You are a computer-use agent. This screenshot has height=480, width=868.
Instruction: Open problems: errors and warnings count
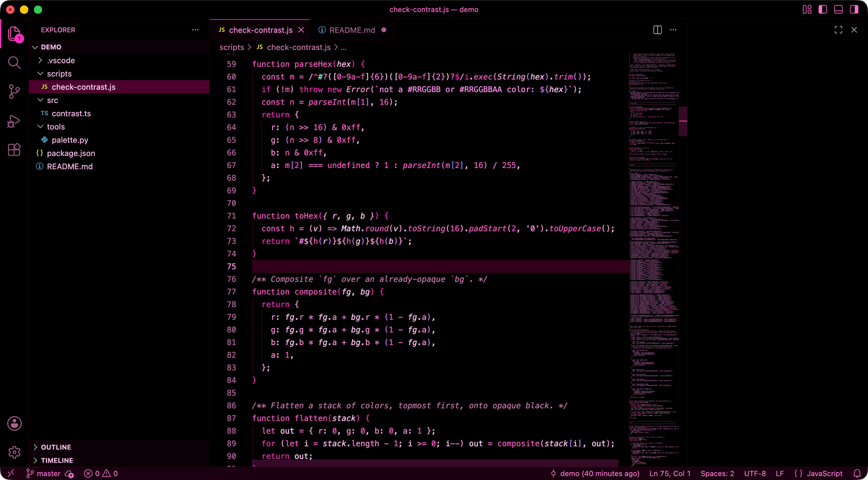tap(101, 473)
